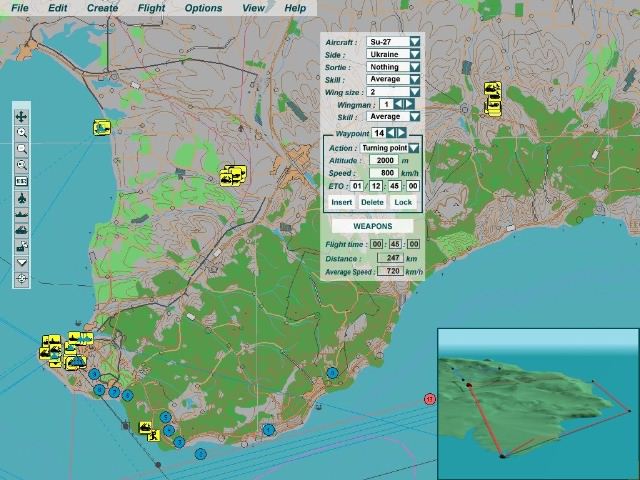
Task: Expand the Sortie dropdown showing Nothing
Action: pyautogui.click(x=414, y=67)
